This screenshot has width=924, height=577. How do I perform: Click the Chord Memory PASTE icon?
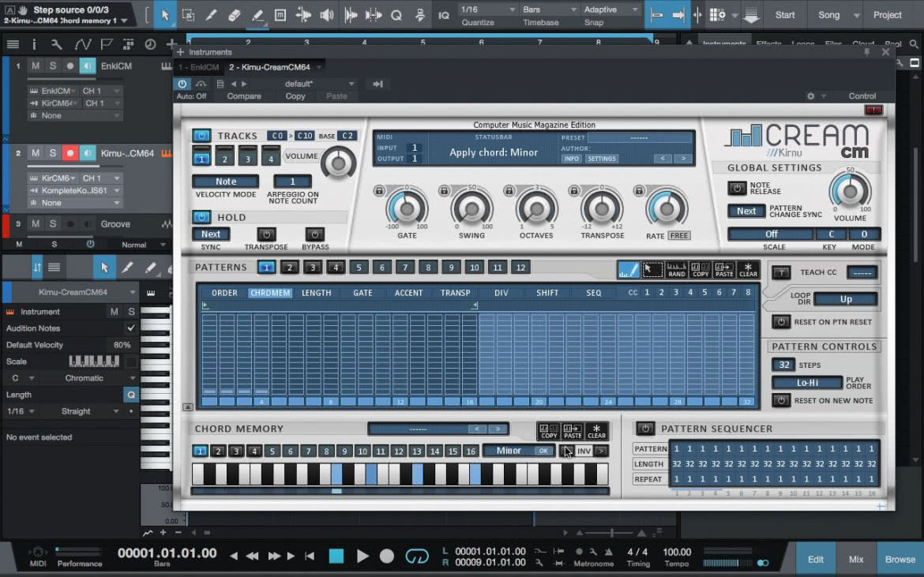(573, 432)
